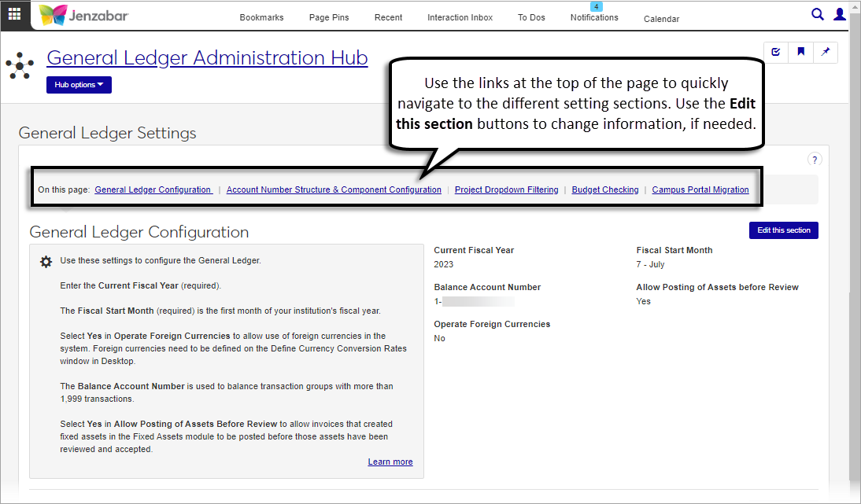Click the Current Fiscal Year label
Viewport: 861px width, 504px height.
tap(474, 250)
